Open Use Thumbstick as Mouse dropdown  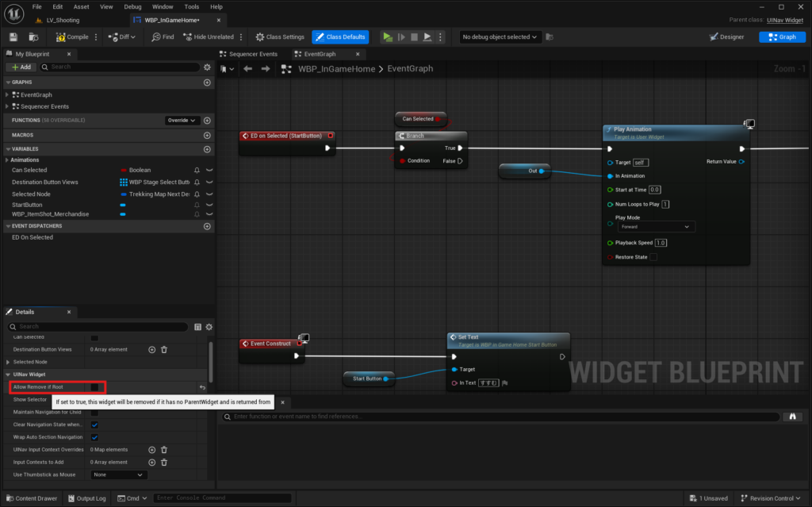coord(119,474)
